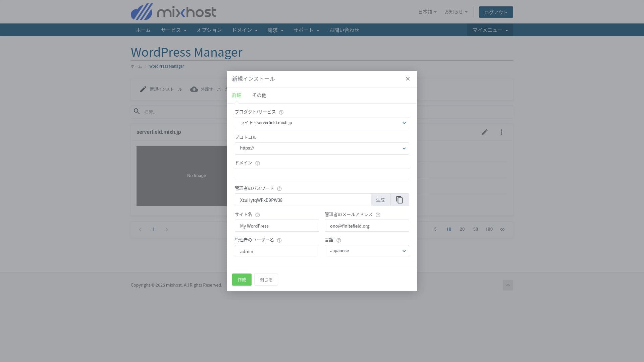Switch to the その他 tab
644x362 pixels.
tap(259, 95)
